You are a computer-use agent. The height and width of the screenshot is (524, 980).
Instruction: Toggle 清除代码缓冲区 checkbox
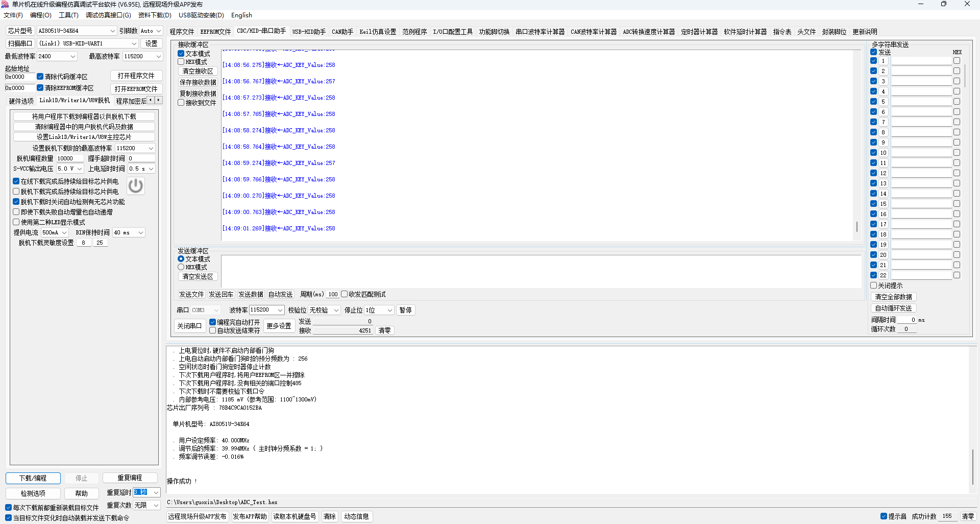[40, 77]
